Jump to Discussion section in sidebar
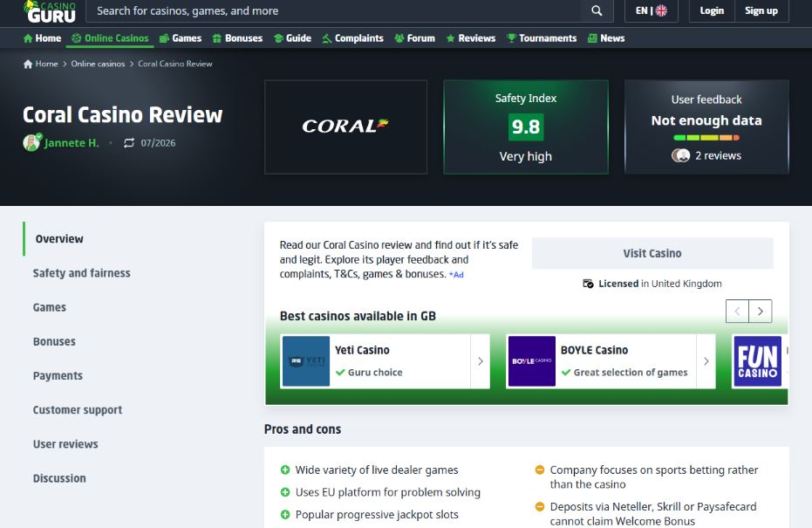 [x=59, y=478]
